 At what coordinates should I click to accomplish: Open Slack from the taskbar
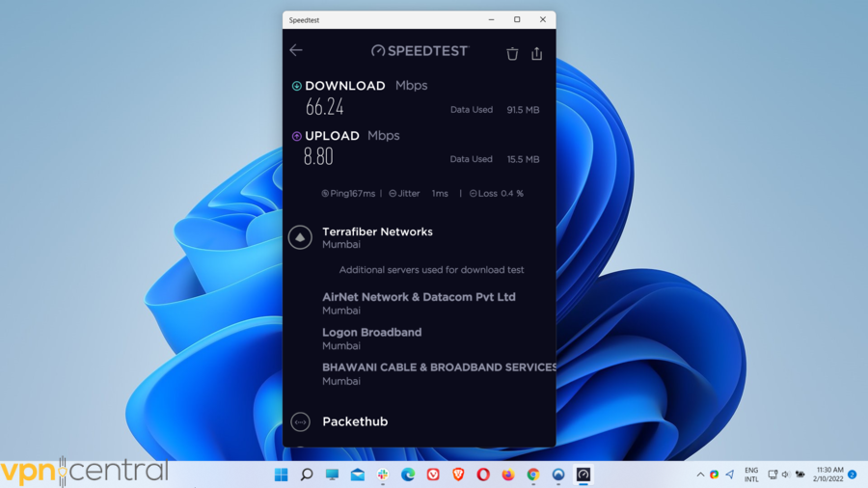(x=383, y=474)
